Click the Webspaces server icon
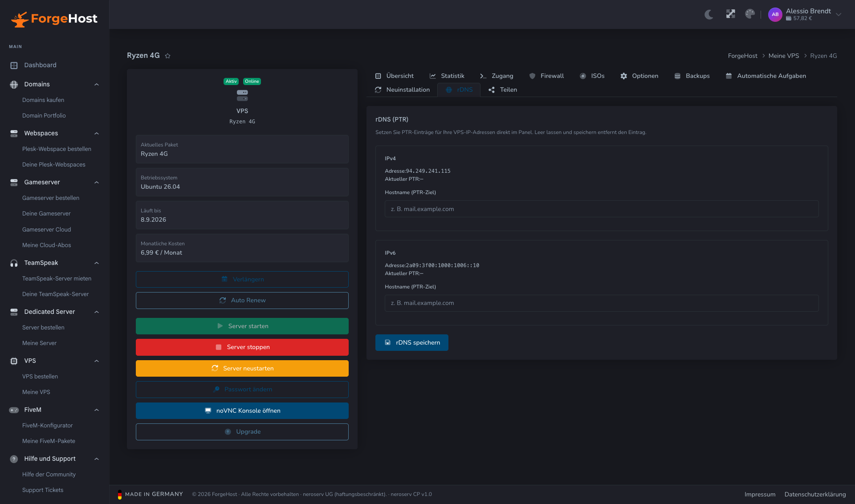This screenshot has width=855, height=504. pyautogui.click(x=14, y=134)
